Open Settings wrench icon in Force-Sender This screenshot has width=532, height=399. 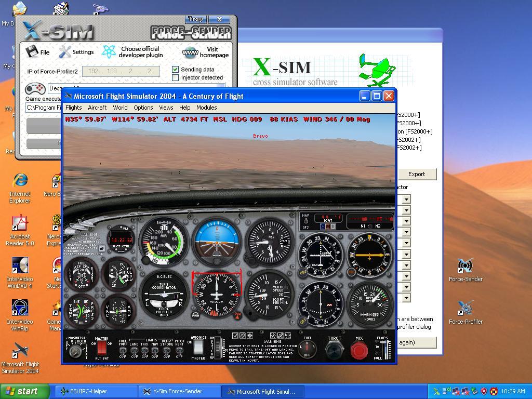64,52
